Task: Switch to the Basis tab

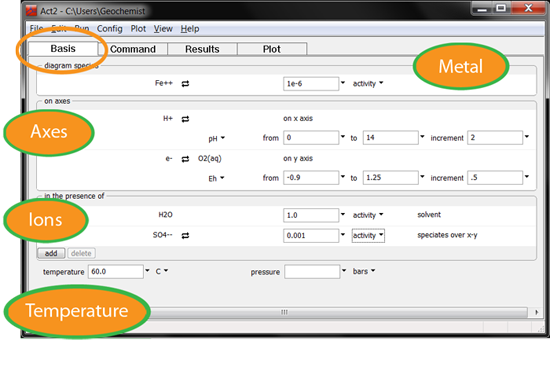Action: coord(63,48)
